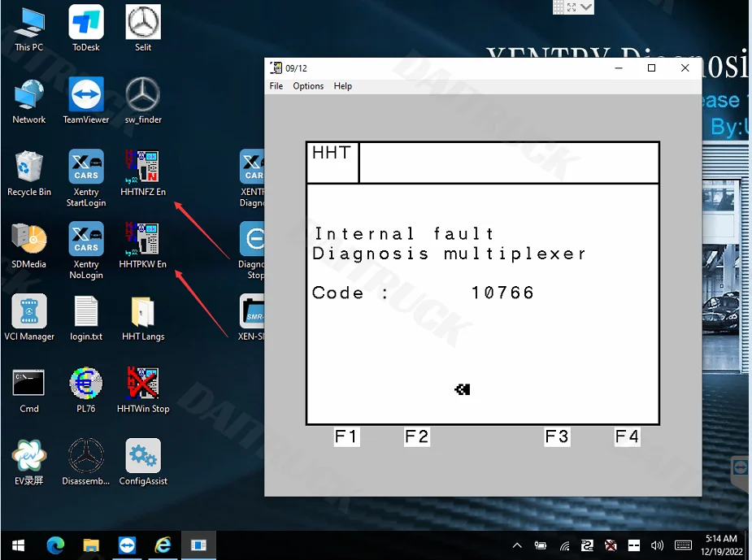This screenshot has width=752, height=560.
Task: Show hidden system tray icons
Action: pyautogui.click(x=517, y=545)
